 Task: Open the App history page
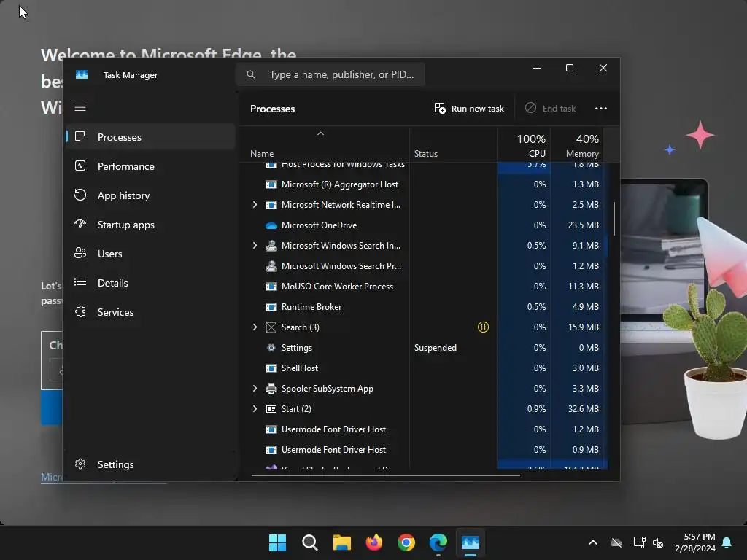pyautogui.click(x=150, y=195)
